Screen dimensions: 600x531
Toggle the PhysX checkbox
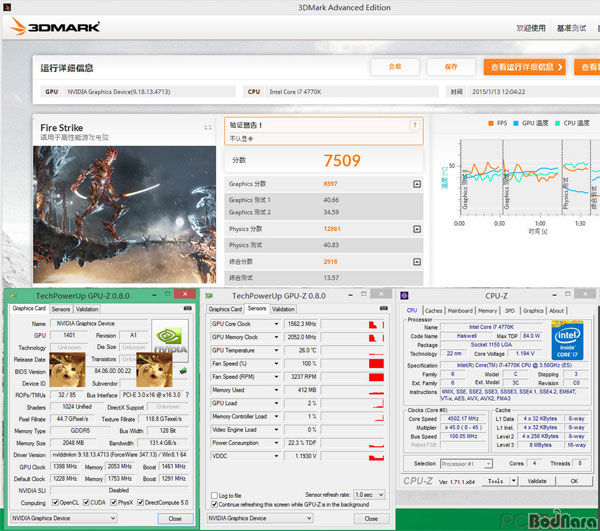coord(113,502)
